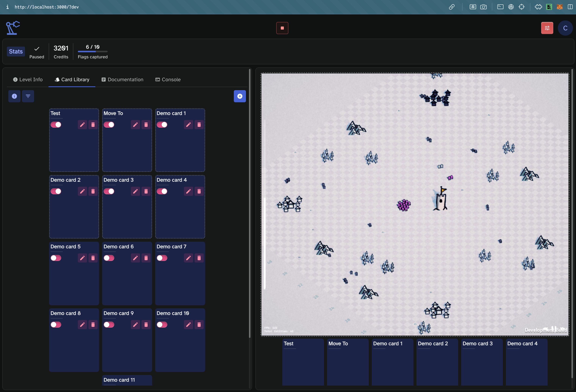Edit Demo card 4
576x392 pixels.
pyautogui.click(x=188, y=191)
